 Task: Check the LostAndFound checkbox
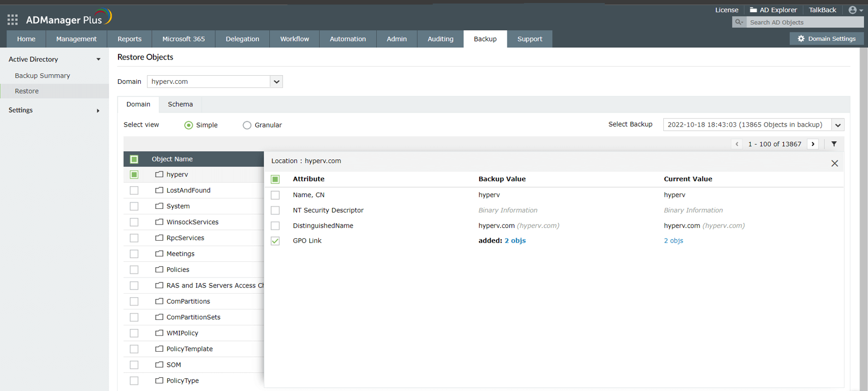[x=134, y=190]
